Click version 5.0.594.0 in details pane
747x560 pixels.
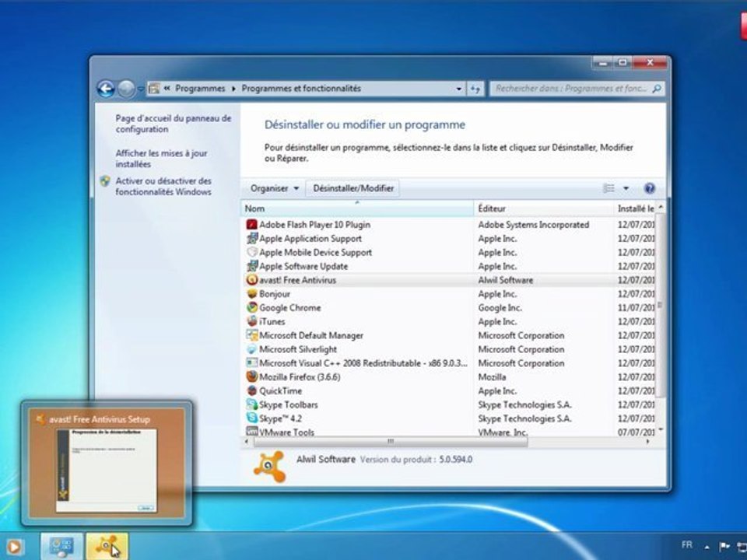(455, 460)
